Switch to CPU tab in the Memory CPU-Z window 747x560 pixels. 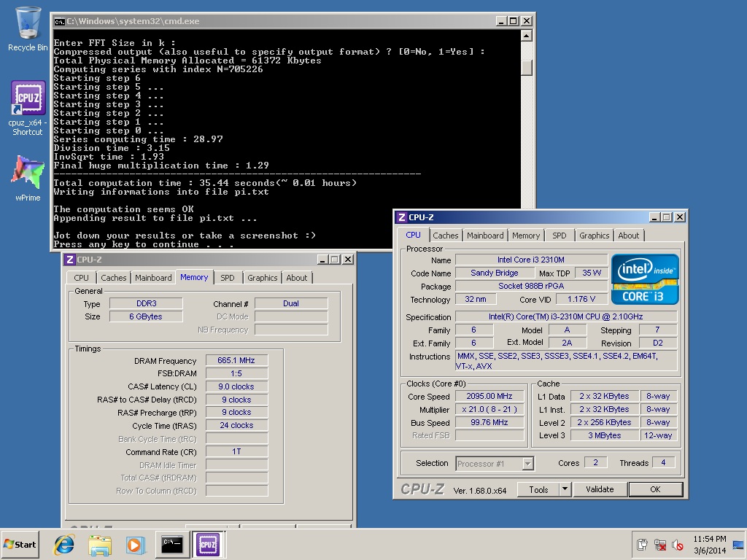click(x=82, y=278)
